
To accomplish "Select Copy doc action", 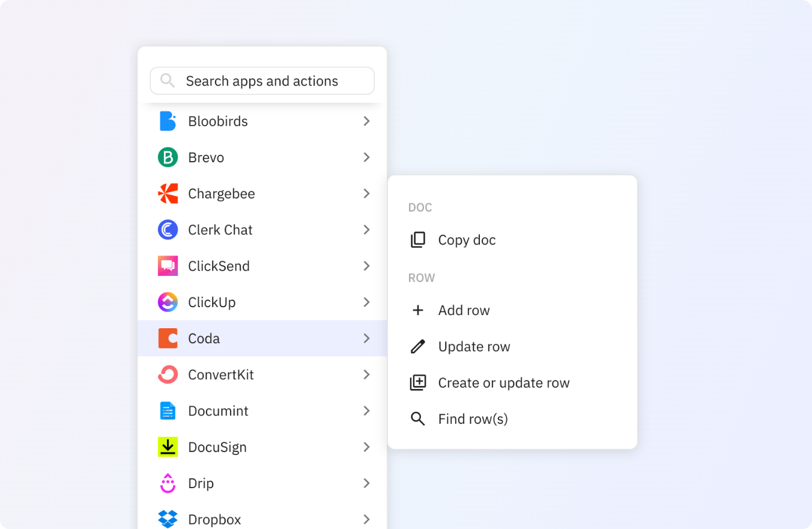I will [467, 240].
